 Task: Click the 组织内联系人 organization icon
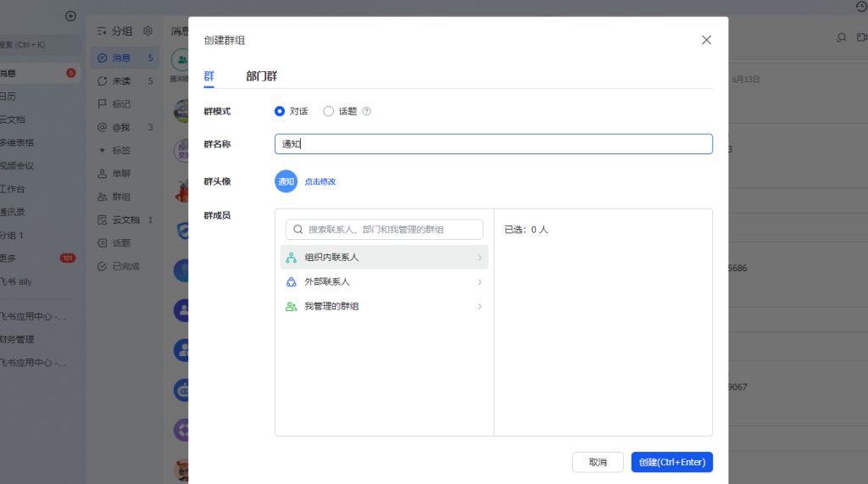click(292, 258)
